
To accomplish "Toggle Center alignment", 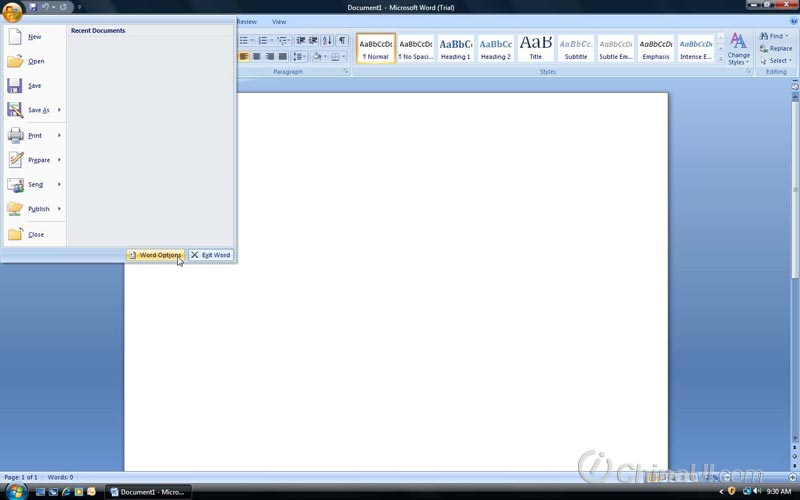I will [257, 57].
